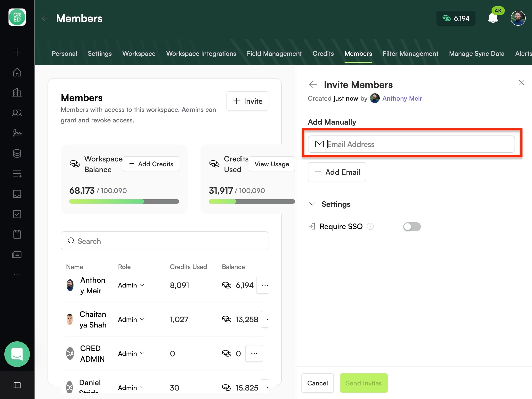Open Anthony Meir's Admin role dropdown

[x=131, y=285]
